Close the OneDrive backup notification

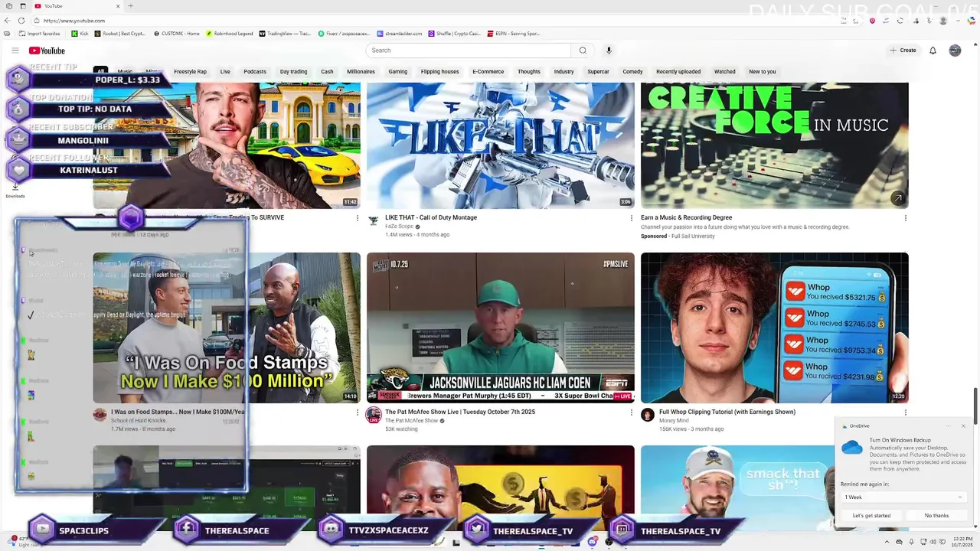[x=963, y=426]
